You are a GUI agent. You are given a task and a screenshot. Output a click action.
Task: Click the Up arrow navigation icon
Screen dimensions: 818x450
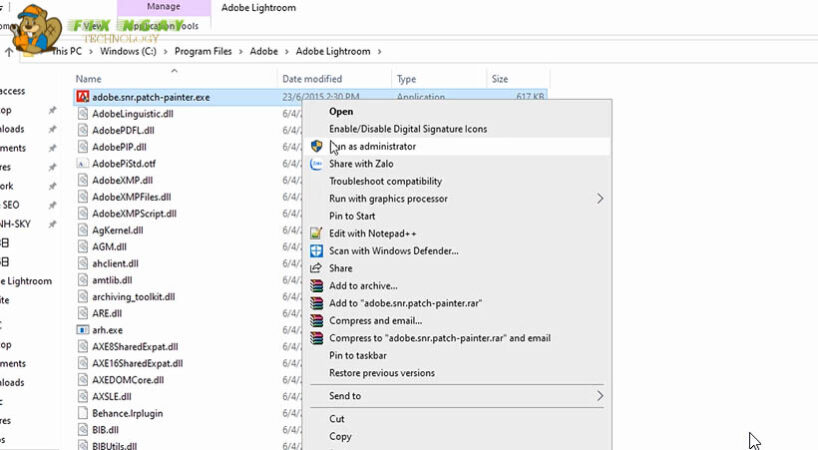coord(9,52)
